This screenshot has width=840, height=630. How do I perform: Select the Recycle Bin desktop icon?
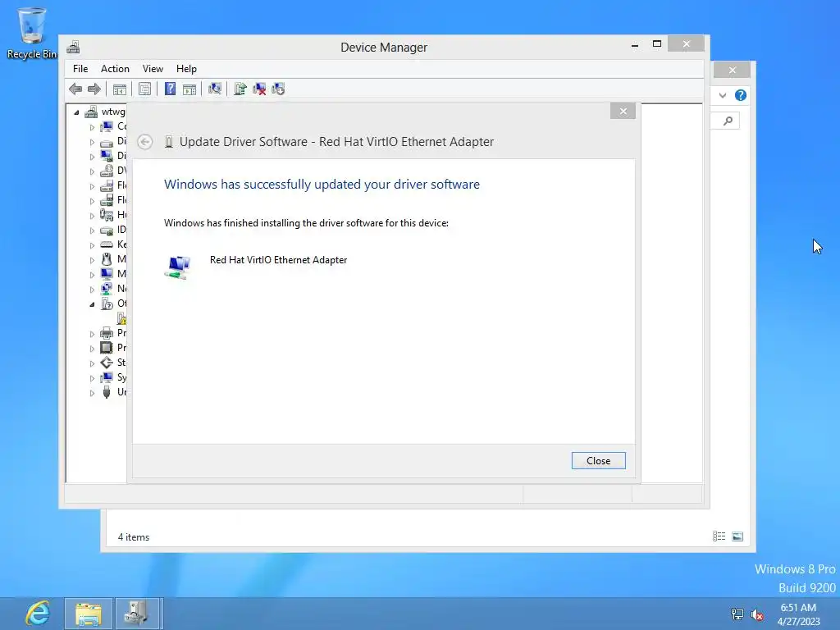(32, 33)
